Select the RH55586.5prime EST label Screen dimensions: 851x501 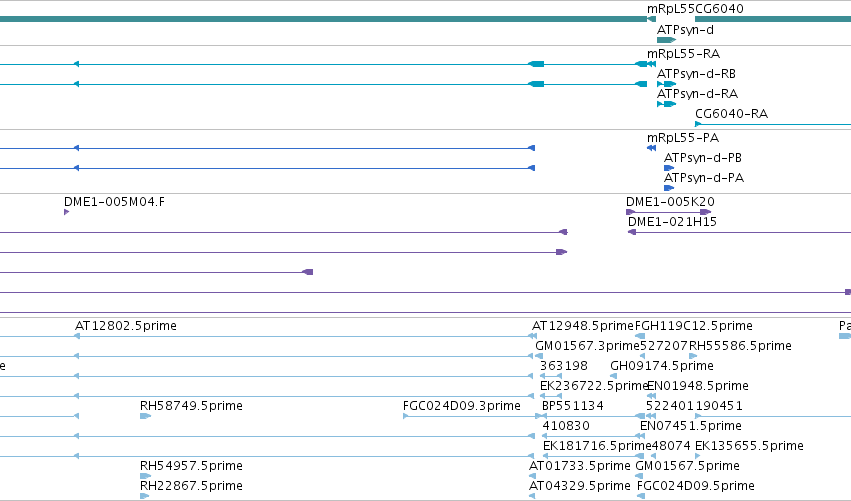pyautogui.click(x=740, y=346)
